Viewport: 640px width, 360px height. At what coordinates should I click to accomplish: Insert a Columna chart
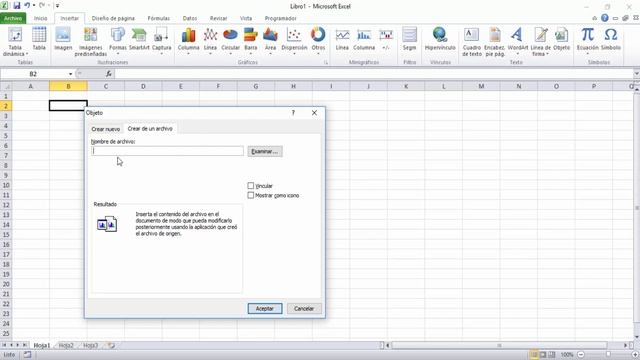tap(189, 42)
